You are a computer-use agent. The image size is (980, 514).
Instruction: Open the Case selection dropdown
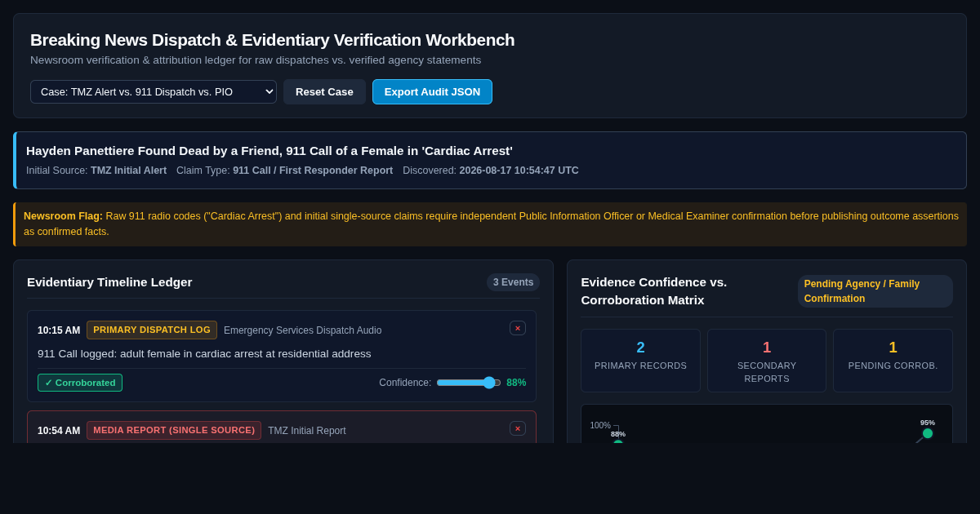point(154,91)
